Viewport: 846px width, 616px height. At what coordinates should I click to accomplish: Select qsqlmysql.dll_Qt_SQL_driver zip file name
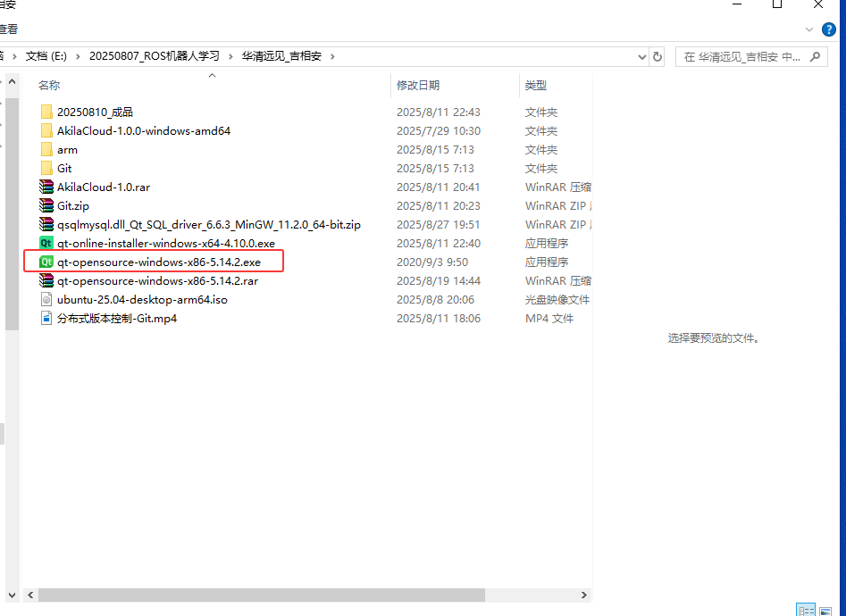209,225
